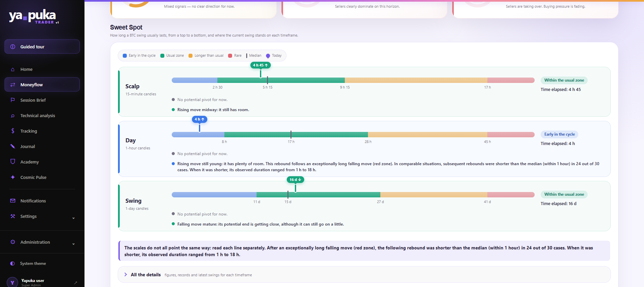Click the Session Brief flag icon
Viewport: 644px width, 287px height.
point(13,100)
